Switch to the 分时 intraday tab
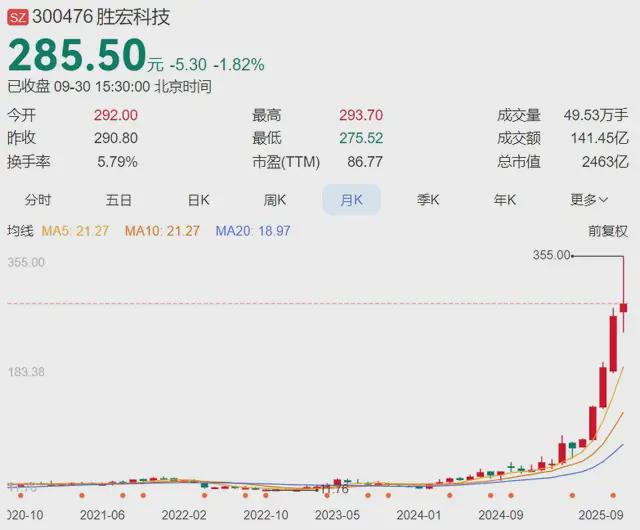This screenshot has height=530, width=640. pos(38,200)
